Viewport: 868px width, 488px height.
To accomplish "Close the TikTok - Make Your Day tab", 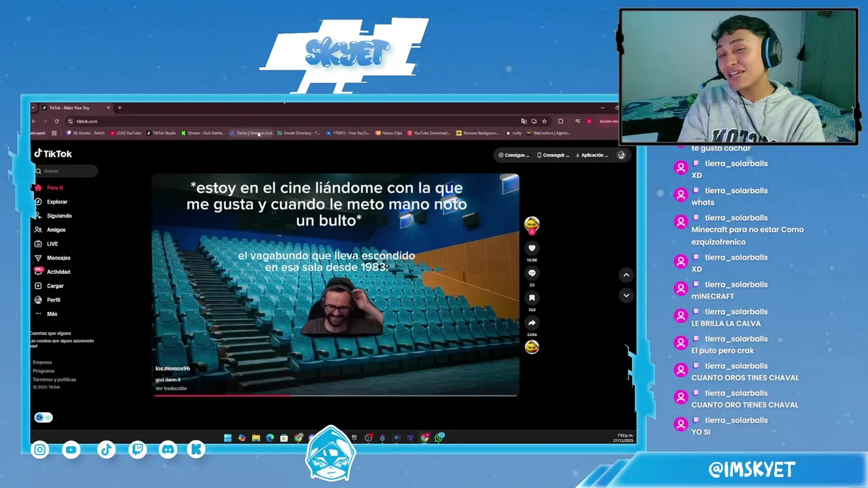I will coord(108,108).
